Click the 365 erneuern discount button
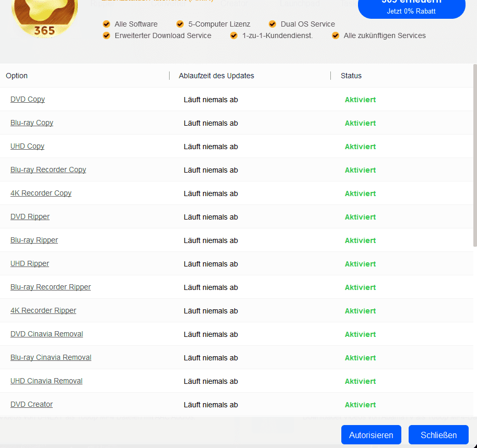The height and width of the screenshot is (448, 477). (411, 8)
